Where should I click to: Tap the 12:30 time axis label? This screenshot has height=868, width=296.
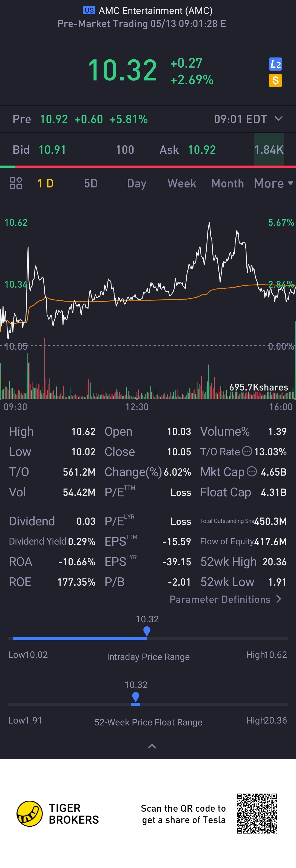[x=137, y=407]
